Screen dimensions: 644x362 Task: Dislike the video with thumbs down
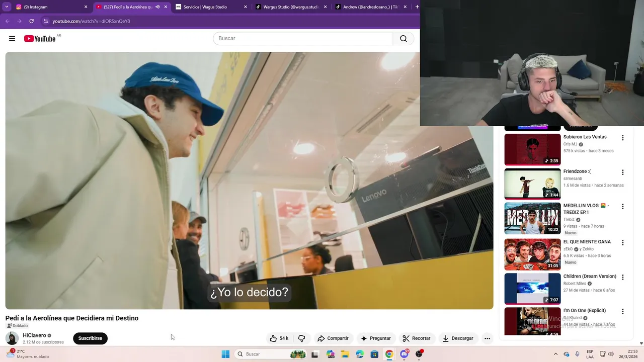tap(302, 338)
